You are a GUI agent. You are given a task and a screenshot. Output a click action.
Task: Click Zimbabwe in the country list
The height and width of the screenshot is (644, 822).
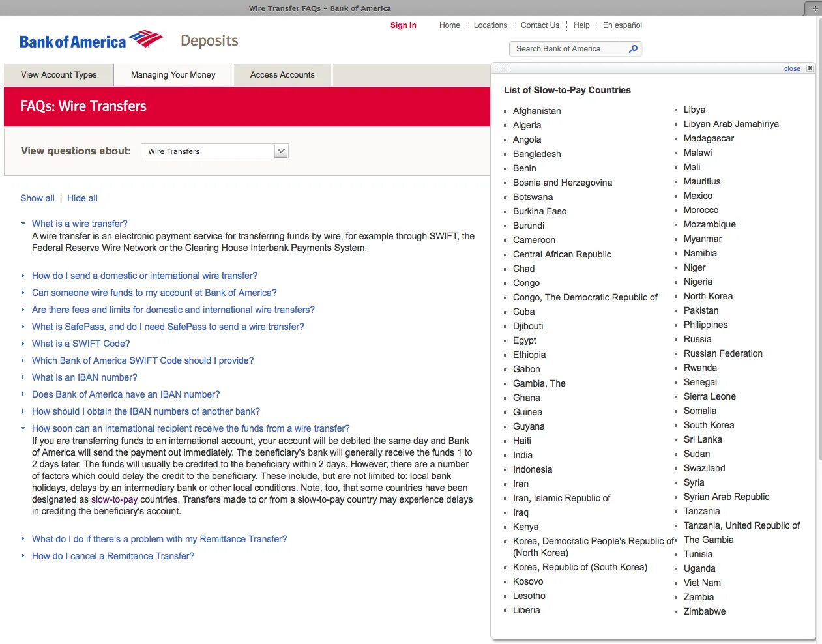tap(705, 611)
